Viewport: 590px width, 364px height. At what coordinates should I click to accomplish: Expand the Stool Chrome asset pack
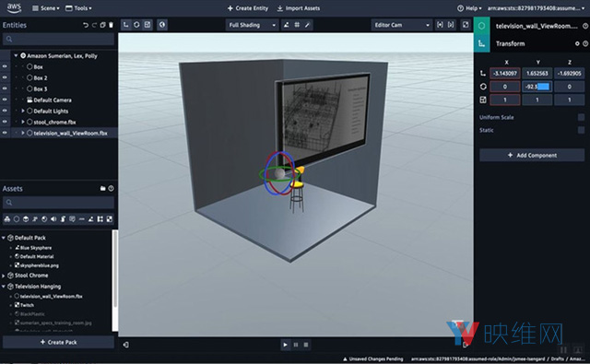click(4, 276)
